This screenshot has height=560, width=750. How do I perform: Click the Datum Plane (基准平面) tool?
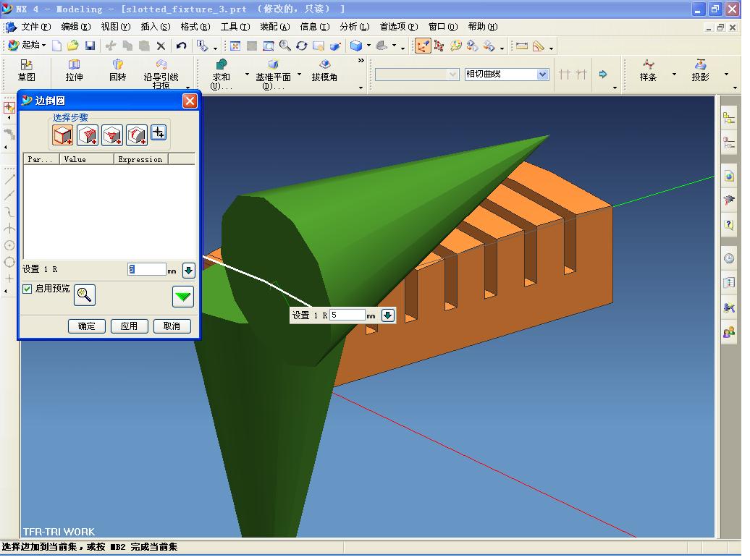point(273,74)
